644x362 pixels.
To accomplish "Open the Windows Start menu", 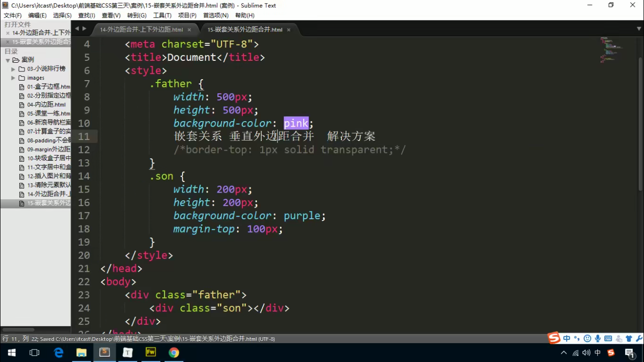I will pyautogui.click(x=11, y=353).
